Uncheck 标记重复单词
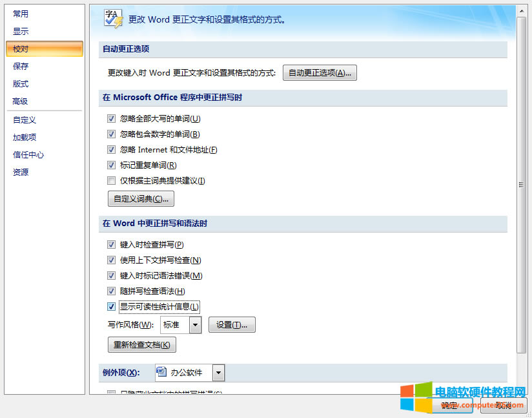Viewport: 532px width, 418px height. point(111,164)
